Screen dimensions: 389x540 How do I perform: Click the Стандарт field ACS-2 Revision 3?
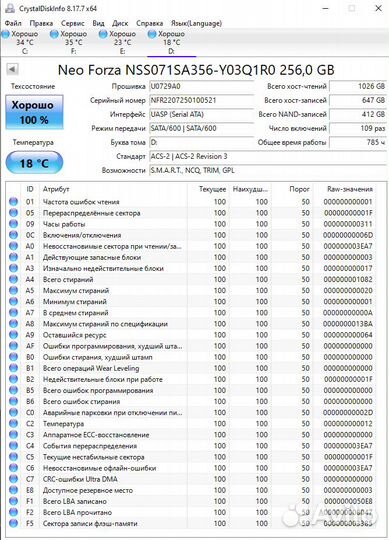[x=268, y=156]
